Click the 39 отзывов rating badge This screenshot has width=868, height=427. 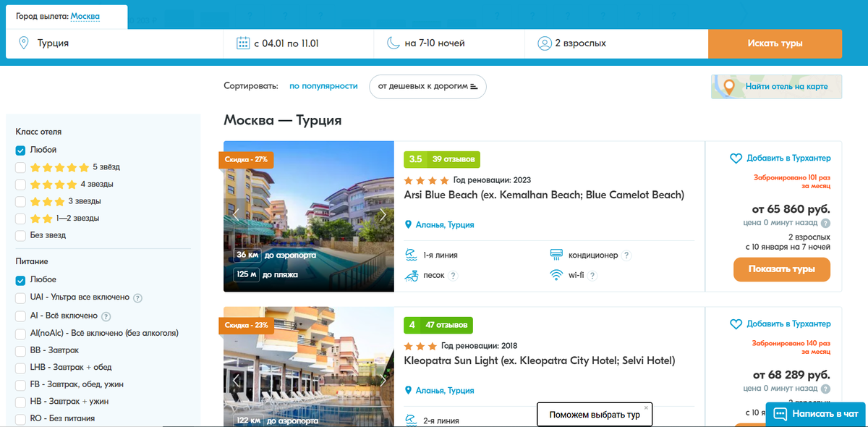click(442, 159)
